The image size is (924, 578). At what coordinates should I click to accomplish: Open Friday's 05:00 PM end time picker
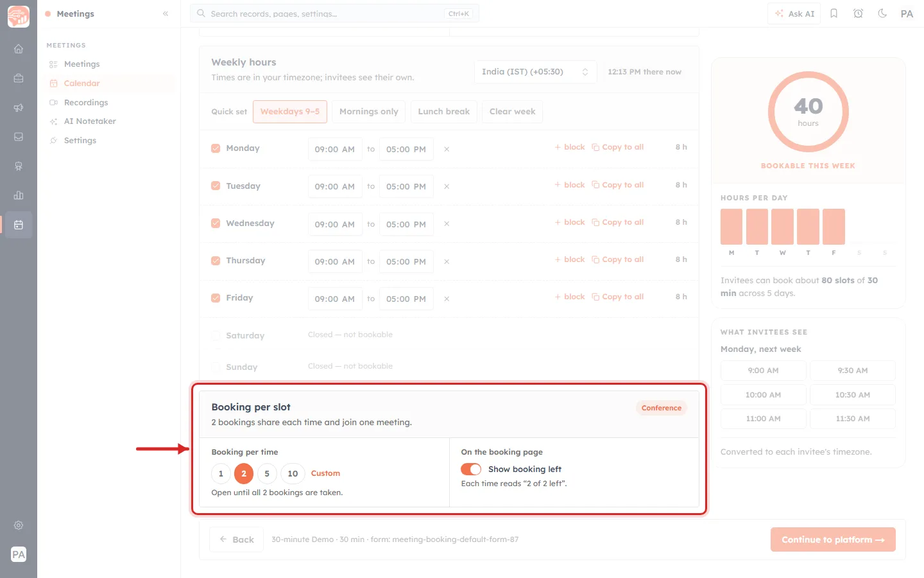tap(406, 299)
